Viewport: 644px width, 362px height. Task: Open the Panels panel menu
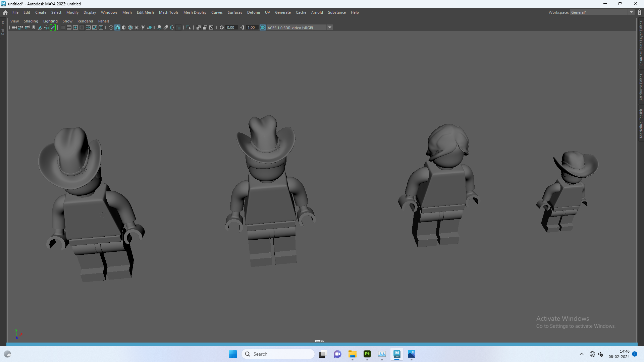tap(104, 21)
